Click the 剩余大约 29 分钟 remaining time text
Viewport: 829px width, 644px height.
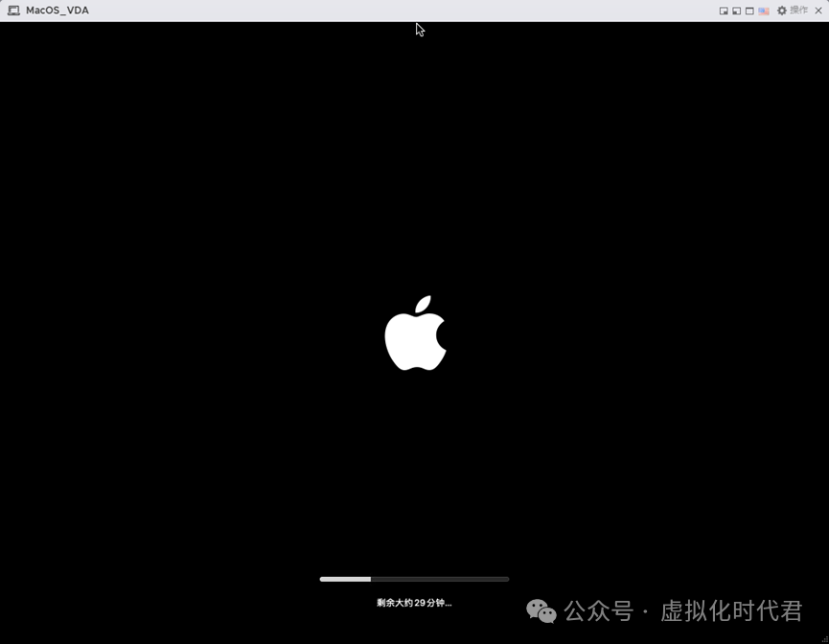coord(414,603)
